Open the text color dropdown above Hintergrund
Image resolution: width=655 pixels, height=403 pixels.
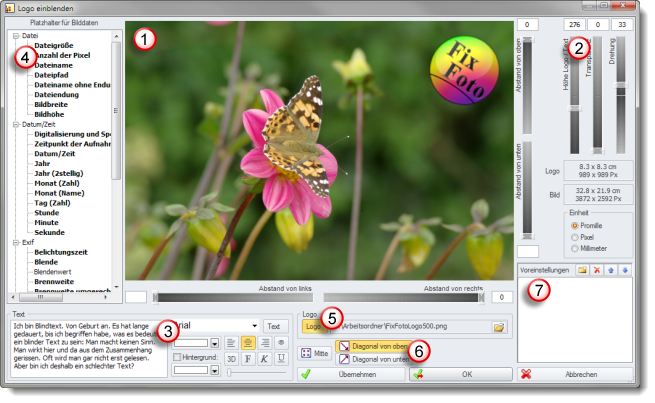pyautogui.click(x=214, y=343)
